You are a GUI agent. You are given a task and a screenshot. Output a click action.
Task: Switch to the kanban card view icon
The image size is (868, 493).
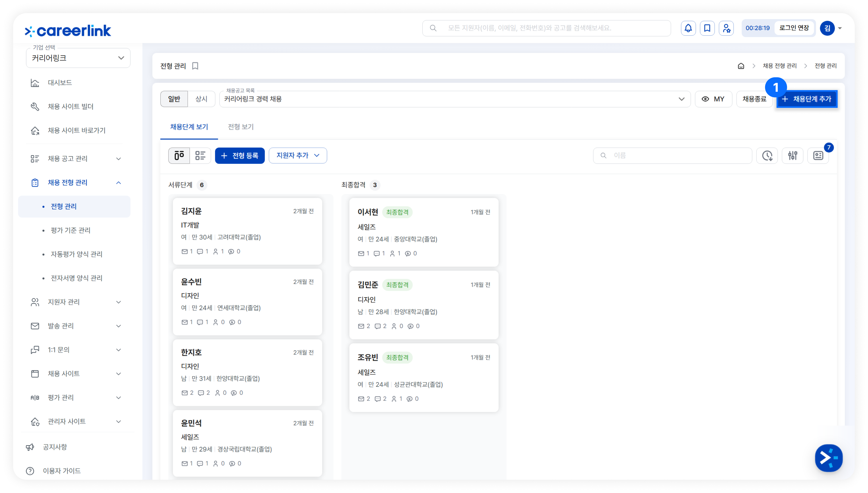click(179, 155)
